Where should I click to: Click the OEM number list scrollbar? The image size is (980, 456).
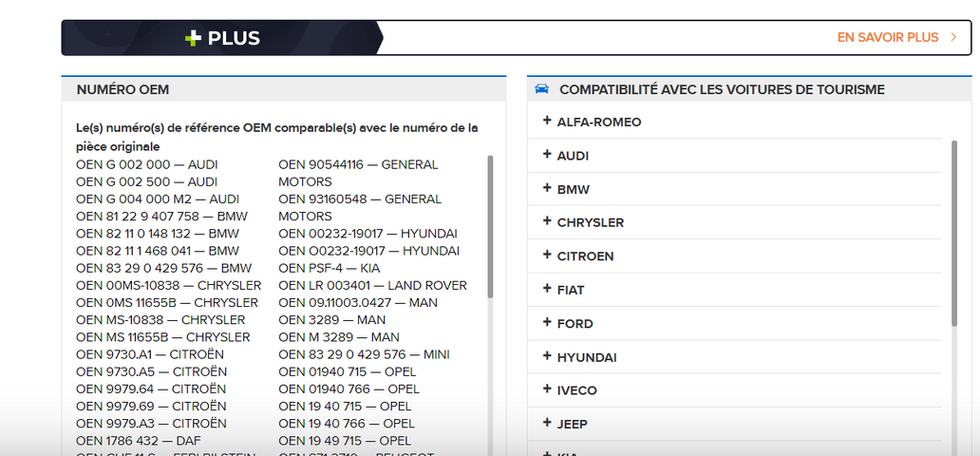tap(490, 226)
